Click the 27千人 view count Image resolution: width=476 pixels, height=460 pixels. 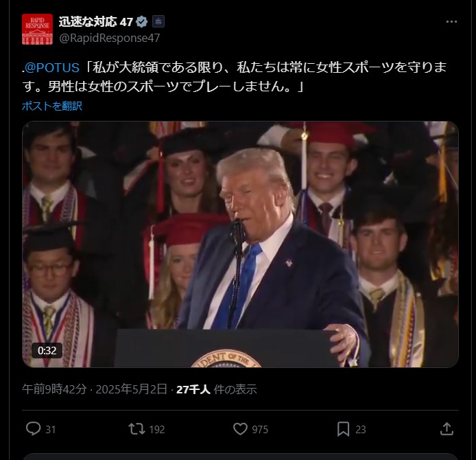pos(193,389)
